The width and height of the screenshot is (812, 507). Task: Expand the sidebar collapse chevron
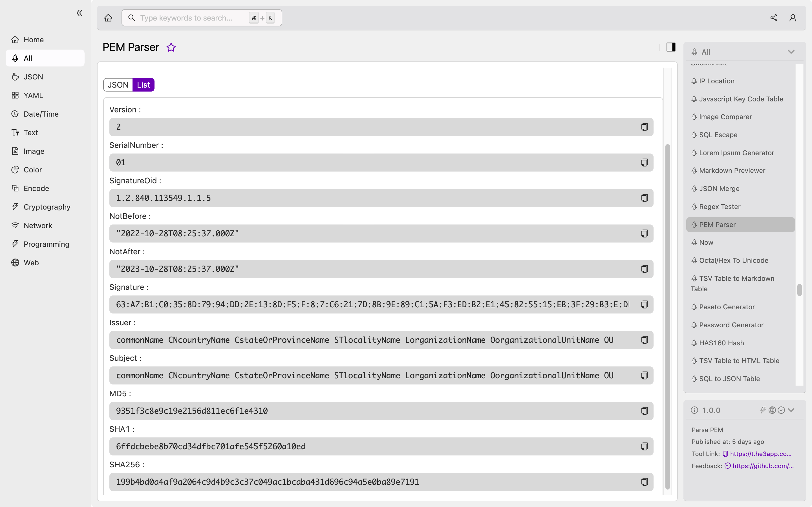80,13
